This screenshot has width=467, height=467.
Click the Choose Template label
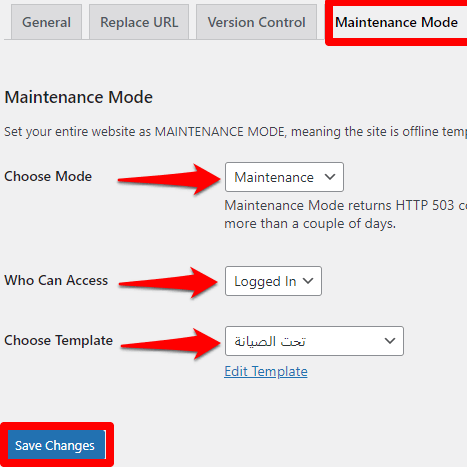tap(59, 340)
